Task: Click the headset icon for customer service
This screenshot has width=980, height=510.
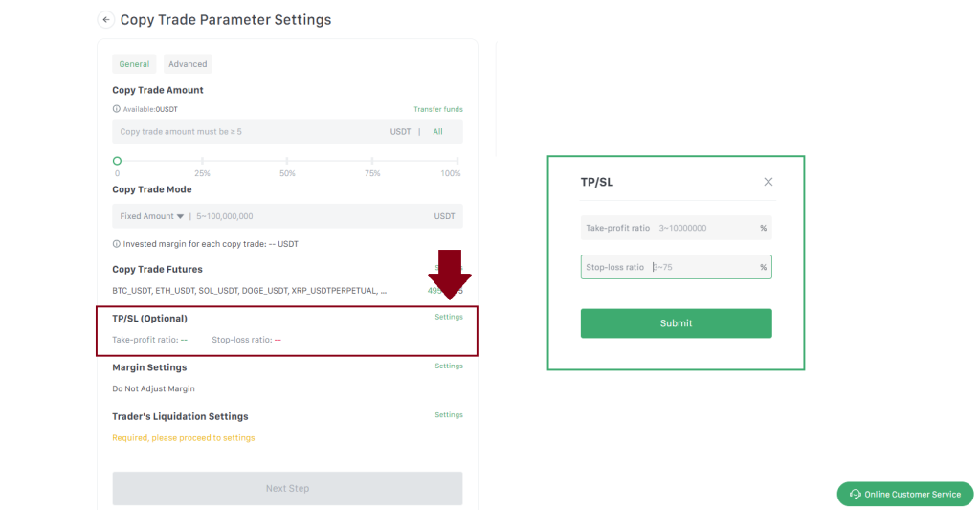Action: [x=854, y=494]
